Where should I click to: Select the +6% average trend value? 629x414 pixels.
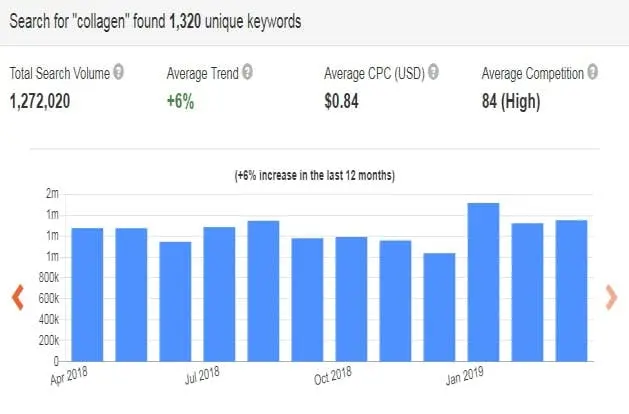181,101
